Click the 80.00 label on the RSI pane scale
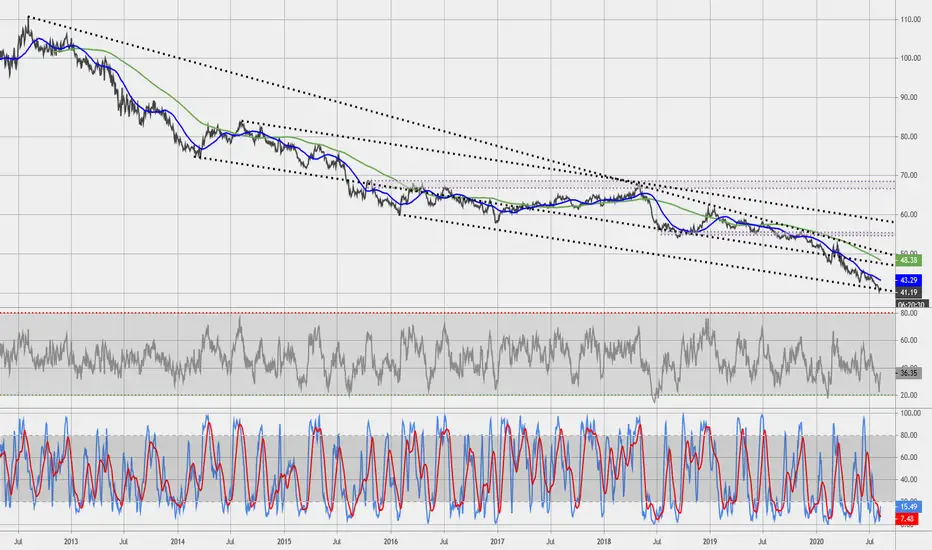932x550 pixels. pyautogui.click(x=909, y=313)
